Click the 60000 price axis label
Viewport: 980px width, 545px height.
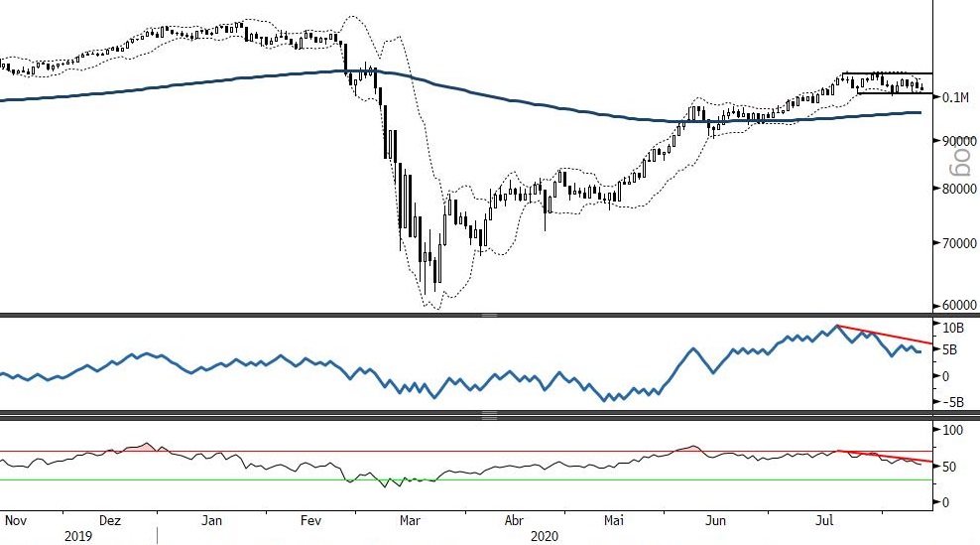pyautogui.click(x=957, y=305)
